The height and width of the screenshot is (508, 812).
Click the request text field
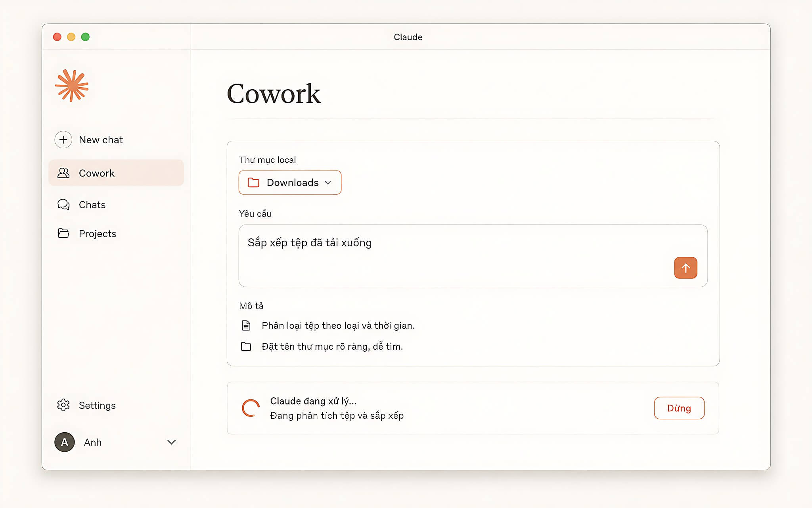click(473, 256)
